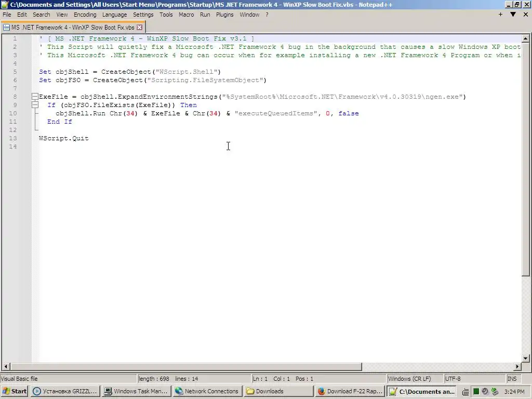Image resolution: width=532 pixels, height=399 pixels.
Task: Click the 'length : 698' status bar entry
Action: pyautogui.click(x=154, y=379)
